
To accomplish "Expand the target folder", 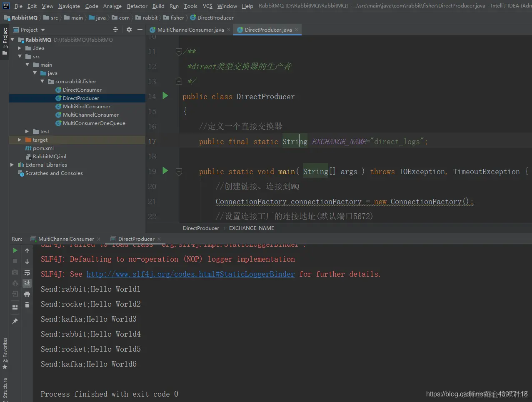I will pos(20,140).
